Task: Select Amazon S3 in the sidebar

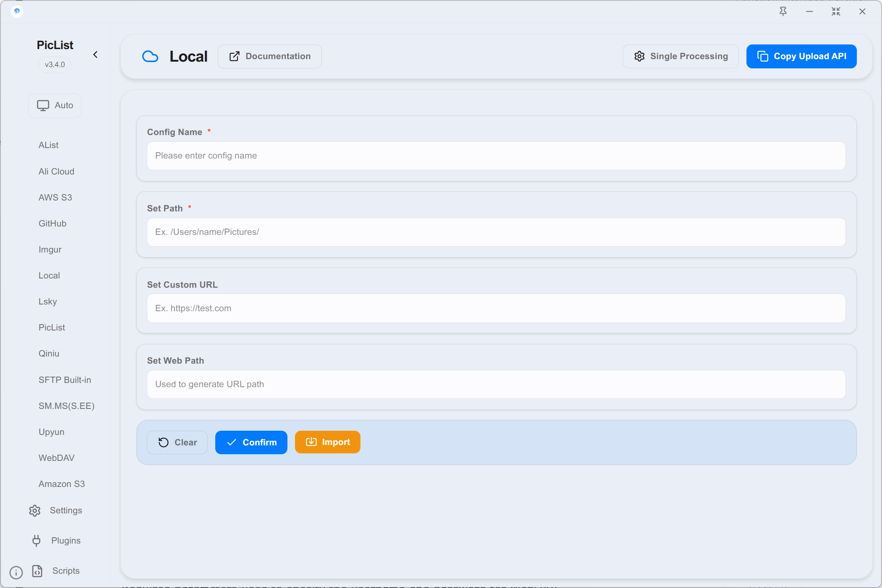Action: (62, 484)
